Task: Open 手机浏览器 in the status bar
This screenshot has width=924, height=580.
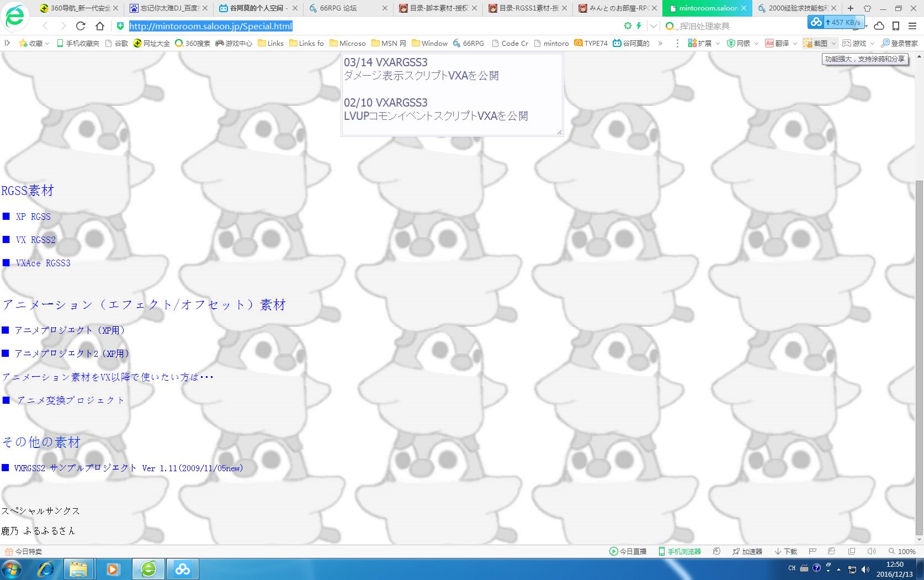Action: click(679, 551)
